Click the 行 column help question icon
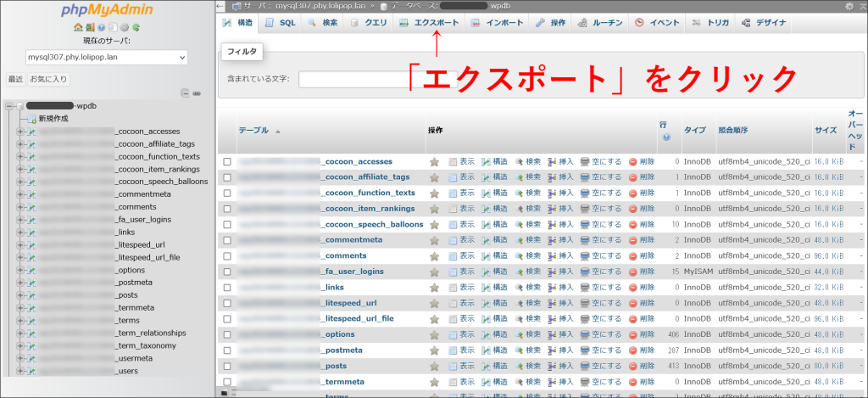 (666, 137)
